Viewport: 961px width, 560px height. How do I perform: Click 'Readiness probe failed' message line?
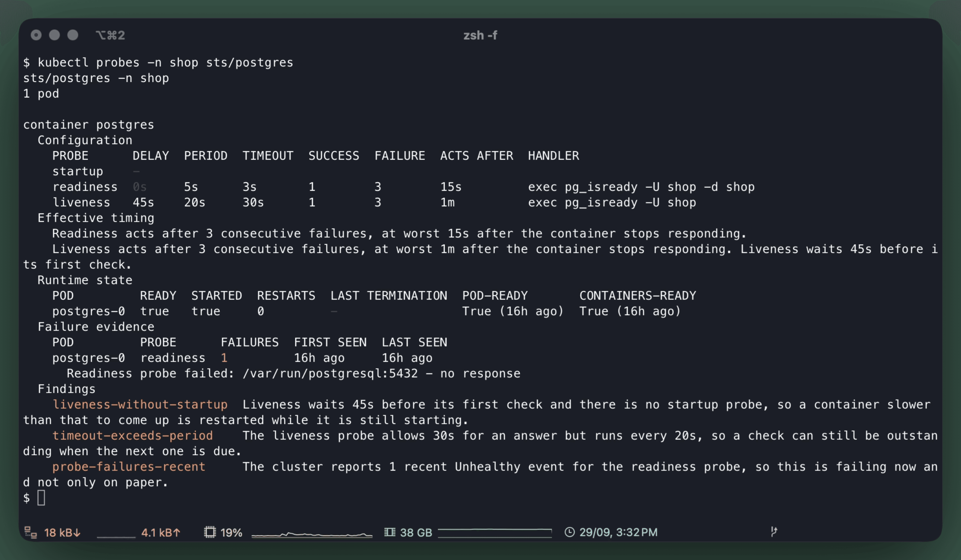click(x=293, y=373)
